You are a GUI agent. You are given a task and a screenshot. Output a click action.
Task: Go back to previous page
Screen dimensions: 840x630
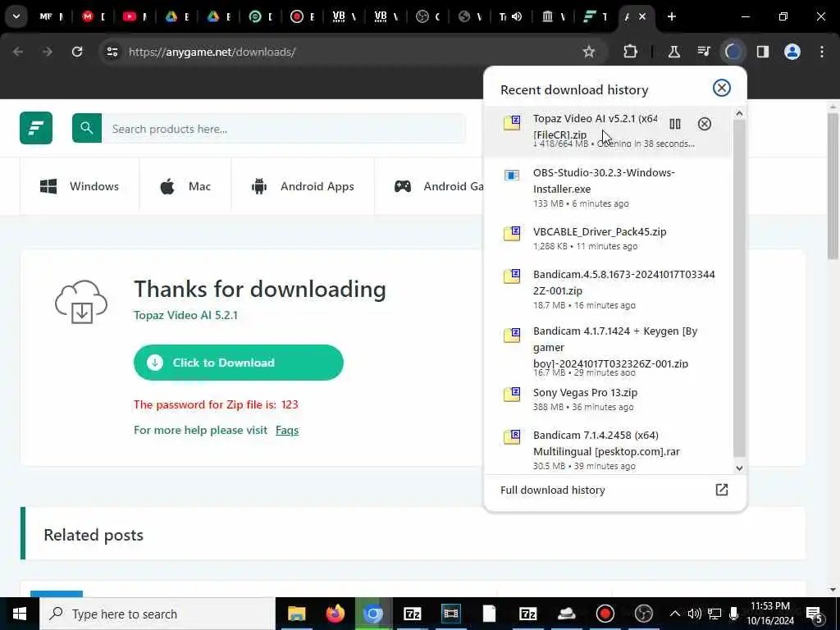pyautogui.click(x=18, y=52)
